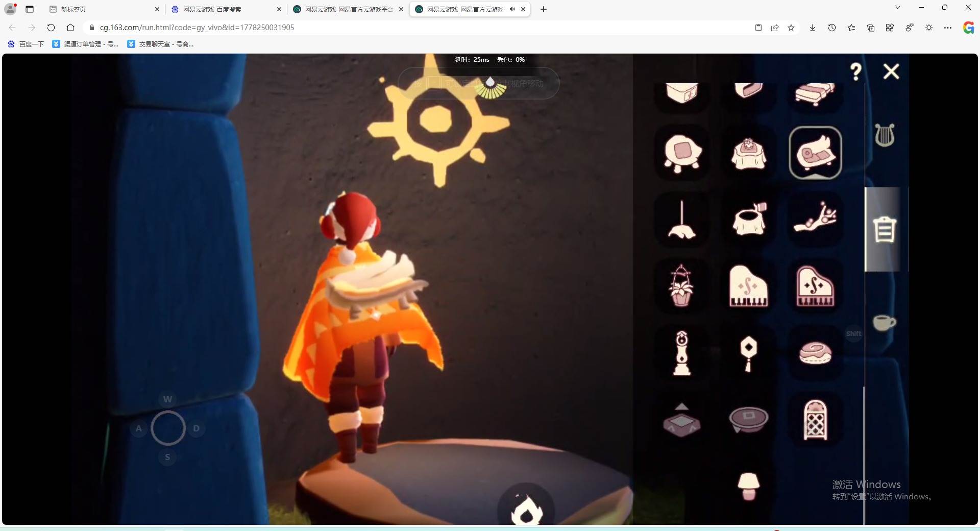The height and width of the screenshot is (531, 980).
Task: Switch to the 新标签页 browser tab
Action: (x=105, y=9)
